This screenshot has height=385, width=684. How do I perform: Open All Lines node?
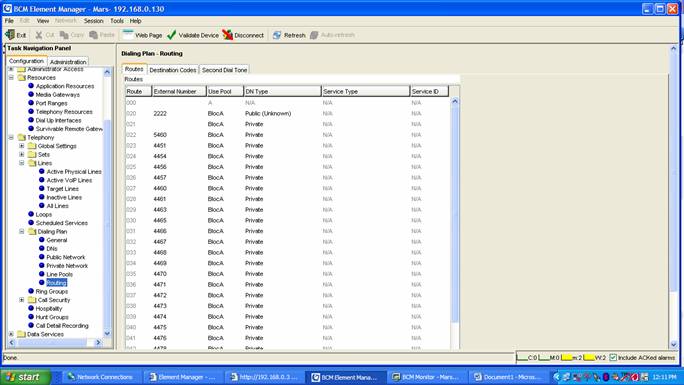click(x=58, y=206)
